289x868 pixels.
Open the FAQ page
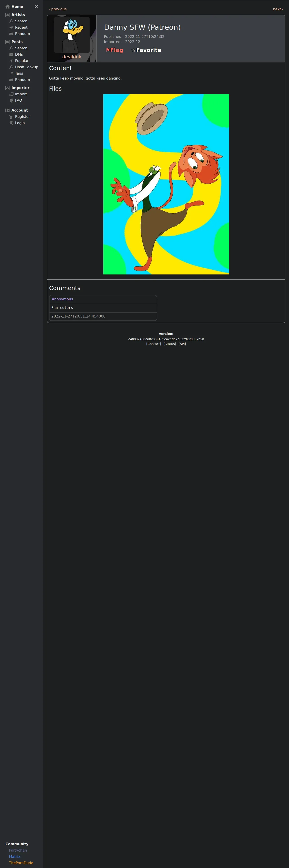18,101
